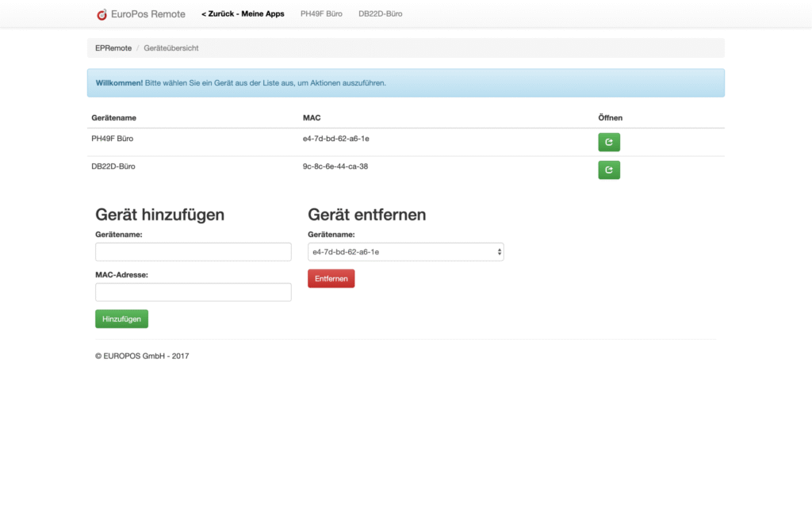Open the DB22D-Büro device with green icon
812x508 pixels.
[608, 170]
